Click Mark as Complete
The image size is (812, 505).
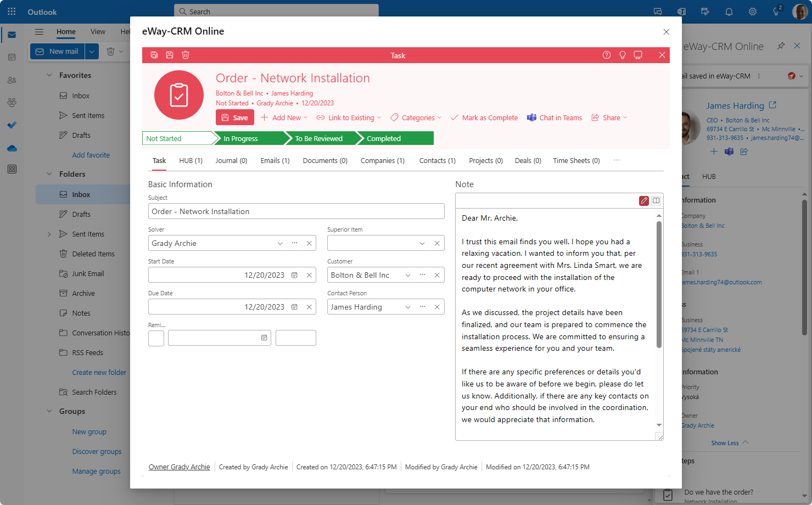[x=484, y=118]
